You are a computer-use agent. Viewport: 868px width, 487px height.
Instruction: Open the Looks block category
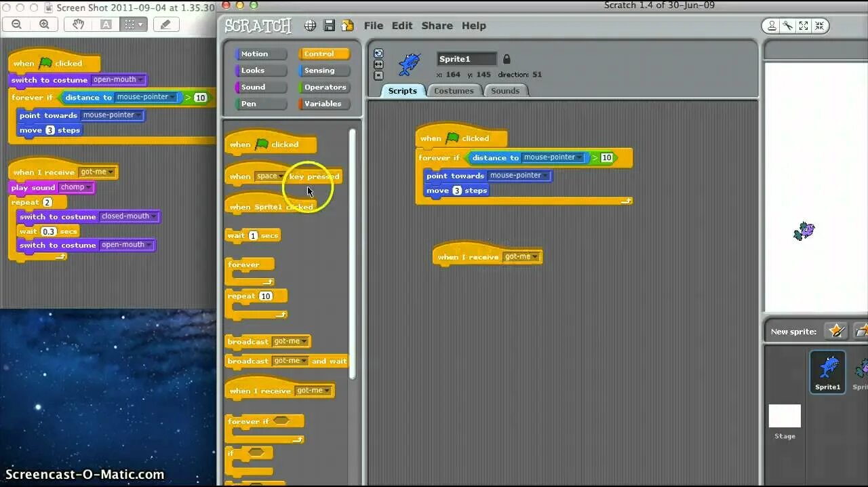coord(261,71)
